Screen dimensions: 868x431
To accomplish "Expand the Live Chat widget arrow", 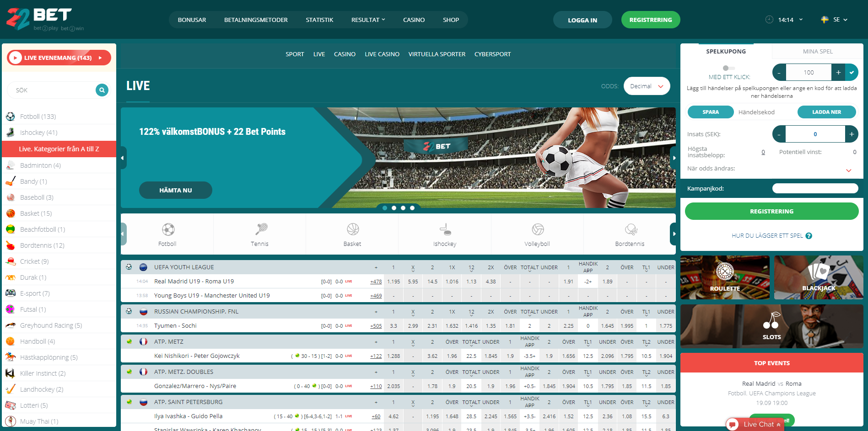I will (x=778, y=425).
